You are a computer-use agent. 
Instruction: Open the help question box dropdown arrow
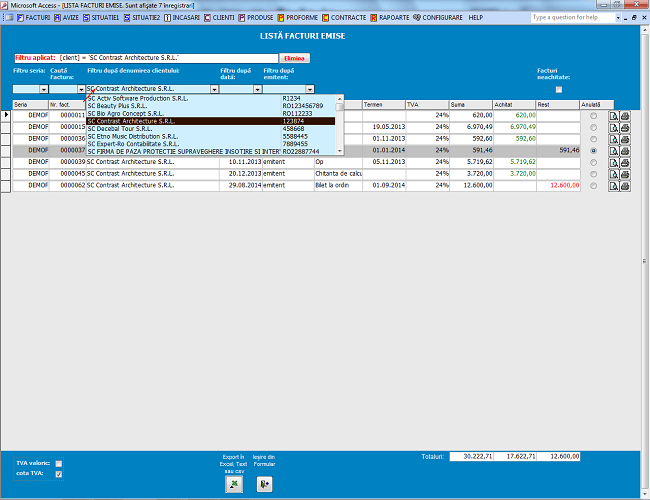click(x=618, y=17)
